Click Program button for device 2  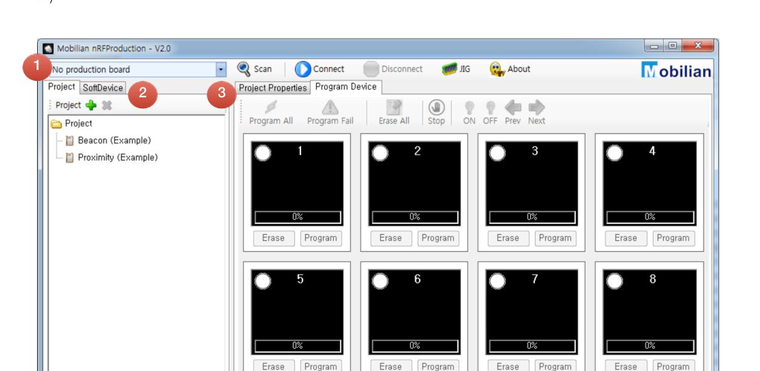tap(438, 238)
